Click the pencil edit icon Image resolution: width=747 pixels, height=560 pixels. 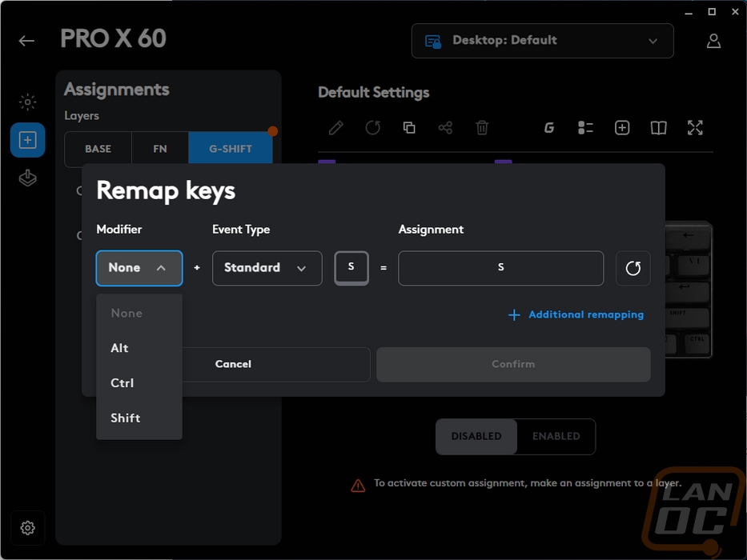click(335, 128)
